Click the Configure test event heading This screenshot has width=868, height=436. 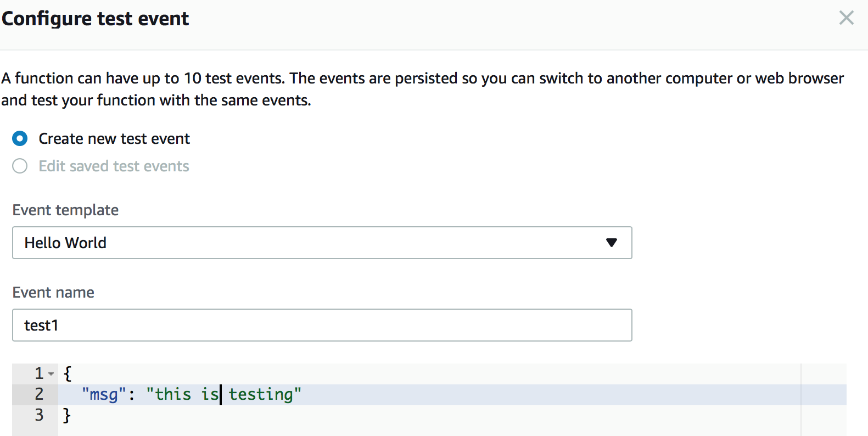point(95,19)
